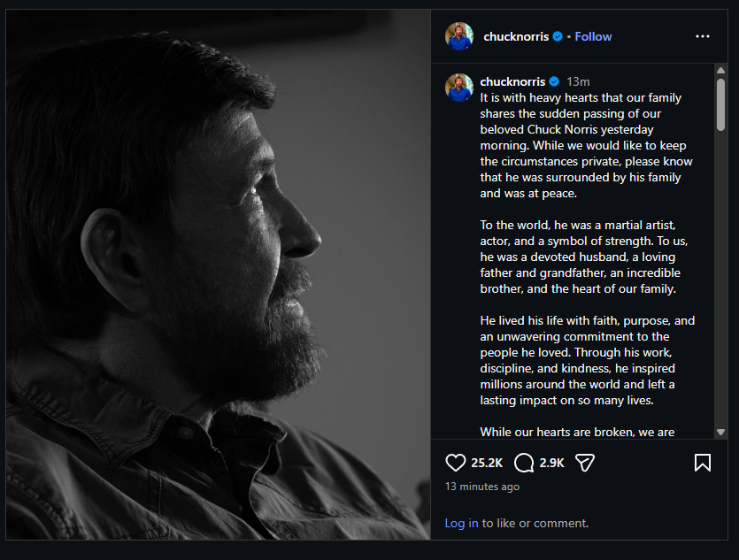View the 25.2K likes count

coord(487,463)
